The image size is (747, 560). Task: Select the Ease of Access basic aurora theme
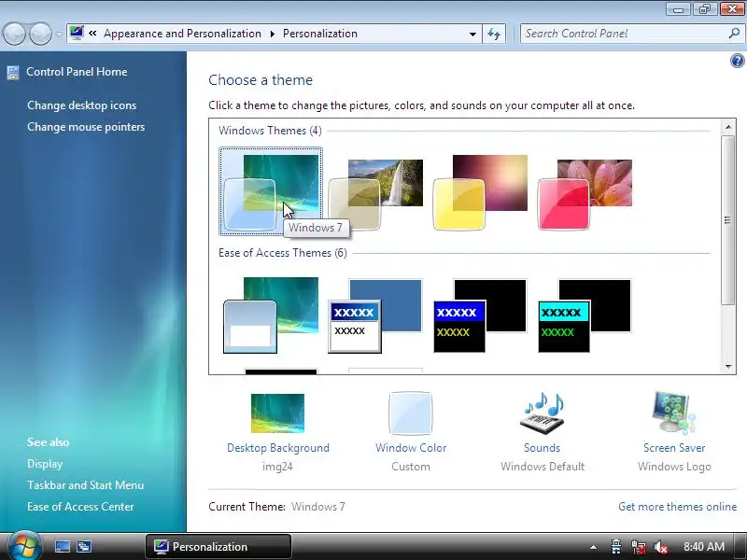click(271, 315)
